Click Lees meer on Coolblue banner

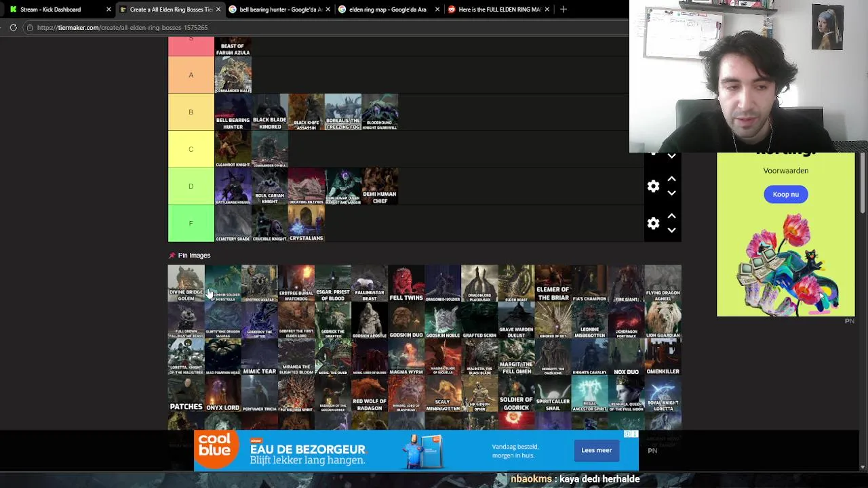(597, 450)
